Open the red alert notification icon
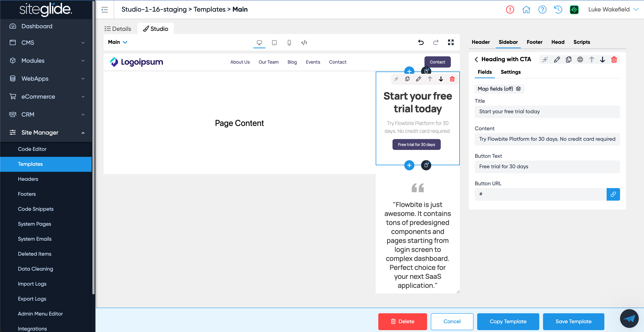 point(510,10)
